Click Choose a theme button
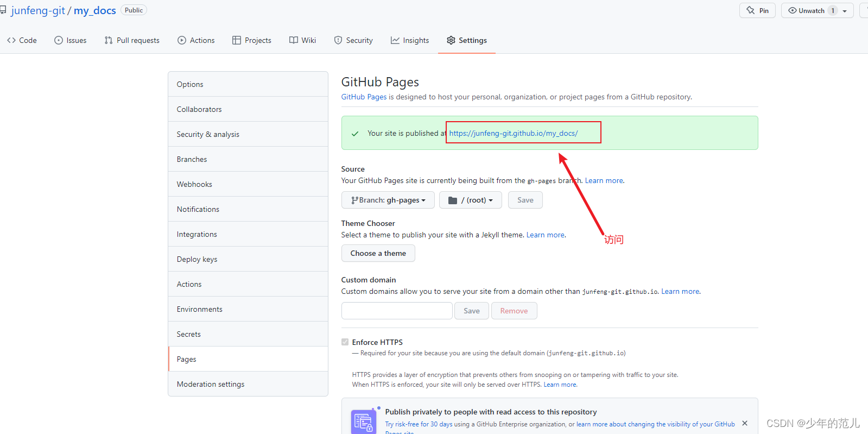This screenshot has width=868, height=434. click(378, 253)
